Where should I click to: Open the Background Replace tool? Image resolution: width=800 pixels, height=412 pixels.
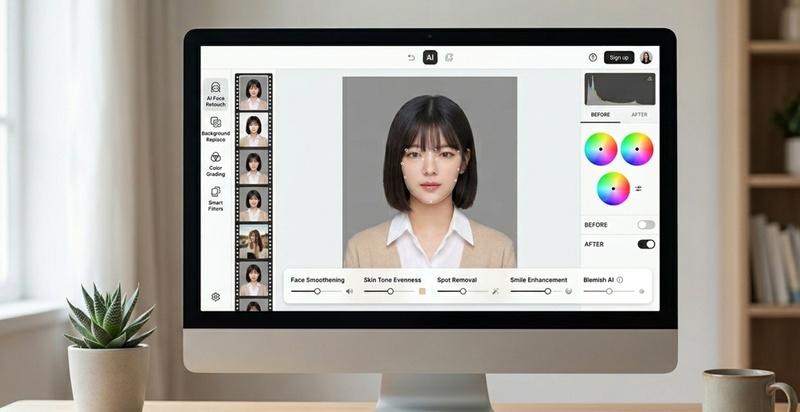215,129
